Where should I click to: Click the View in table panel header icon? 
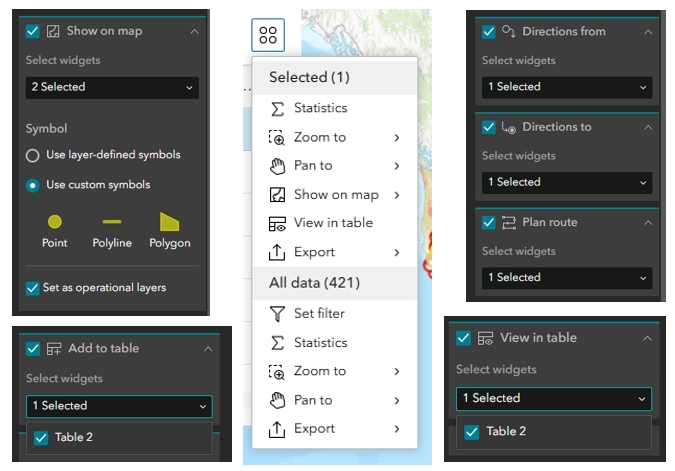[485, 338]
